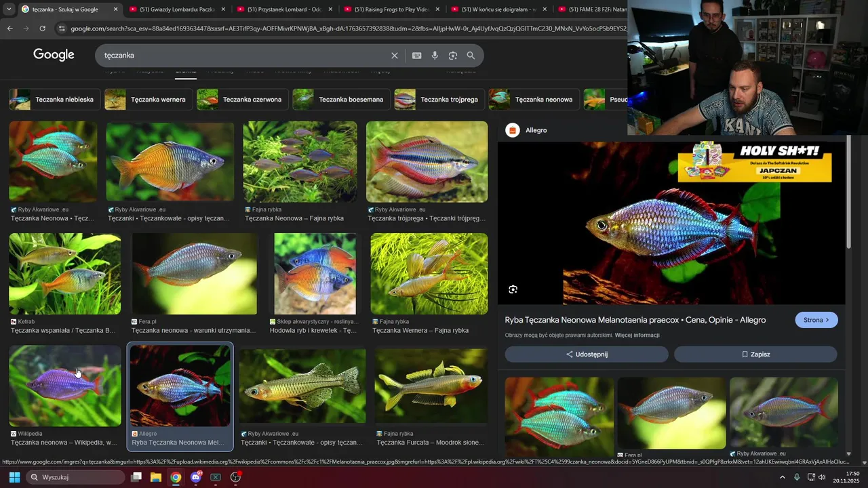Open the Tęczanka Wernera Fajna rybka thumbnail
Image resolution: width=868 pixels, height=488 pixels.
(x=429, y=274)
